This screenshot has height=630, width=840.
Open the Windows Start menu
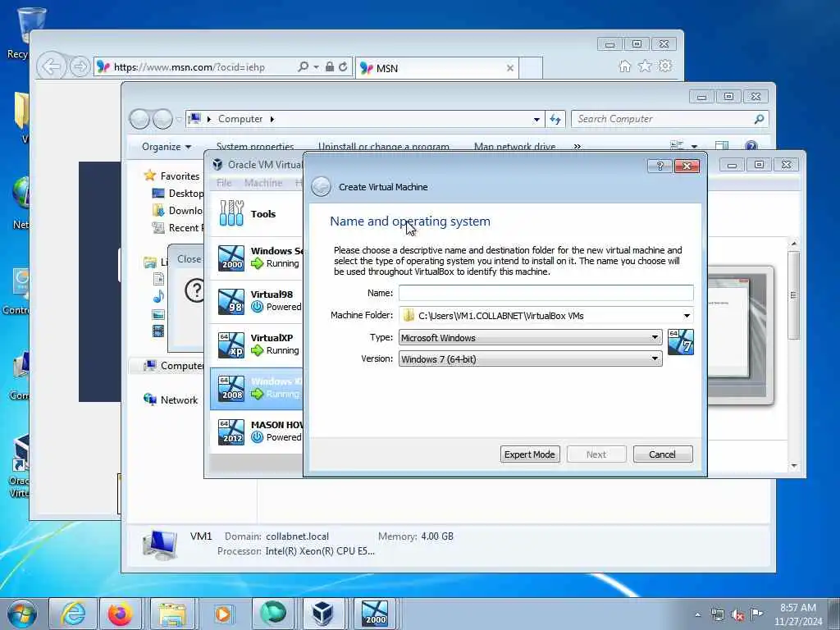22,614
